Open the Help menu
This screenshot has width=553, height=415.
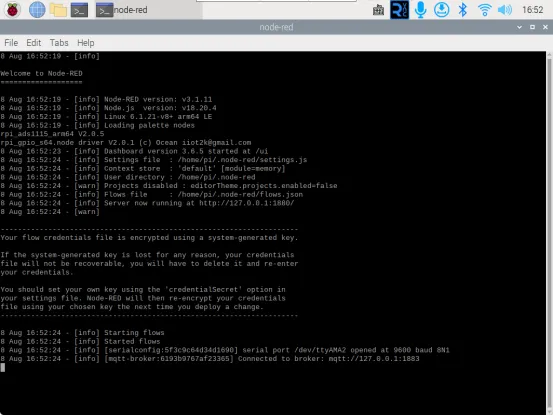[85, 43]
